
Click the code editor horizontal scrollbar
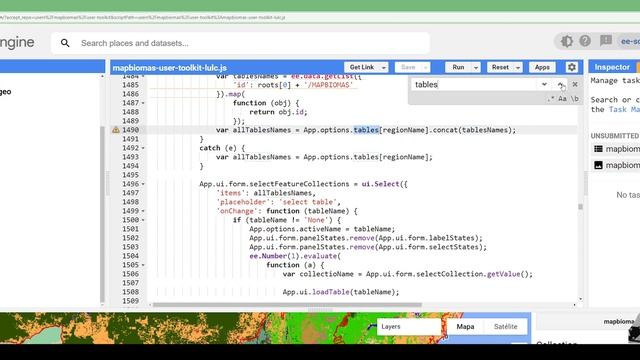point(287,304)
